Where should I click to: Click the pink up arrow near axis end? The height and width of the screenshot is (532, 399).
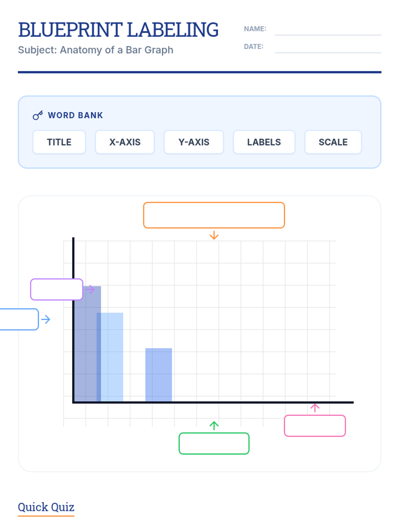[x=315, y=408]
